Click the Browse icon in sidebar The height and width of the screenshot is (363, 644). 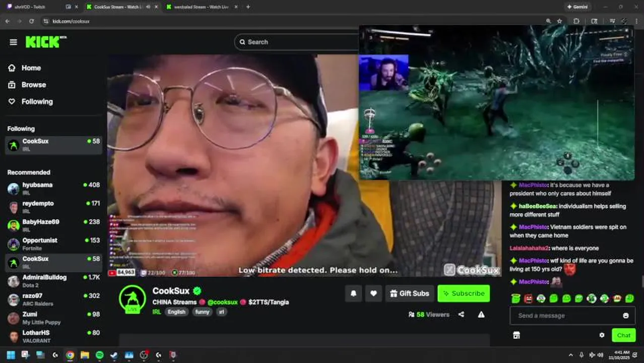point(12,85)
